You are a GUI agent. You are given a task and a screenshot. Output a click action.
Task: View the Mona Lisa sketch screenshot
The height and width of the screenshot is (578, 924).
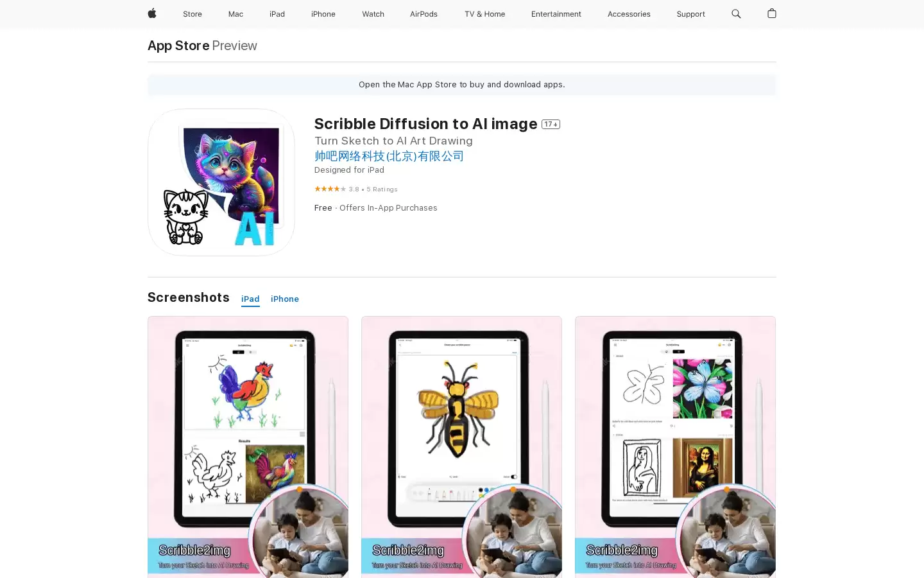[675, 447]
